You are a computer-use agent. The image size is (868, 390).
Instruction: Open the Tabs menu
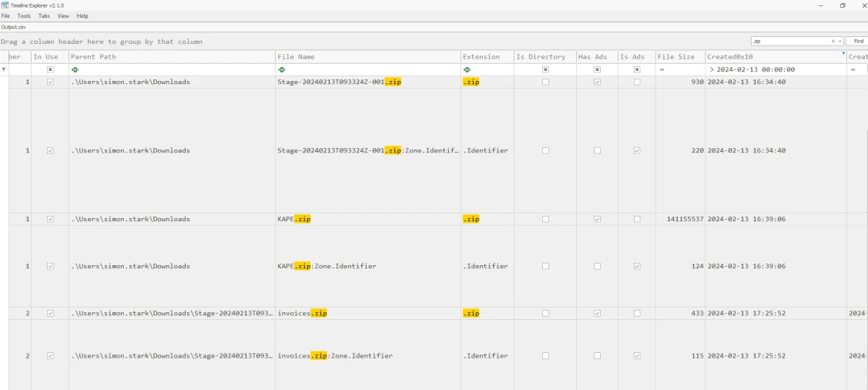pyautogui.click(x=45, y=16)
